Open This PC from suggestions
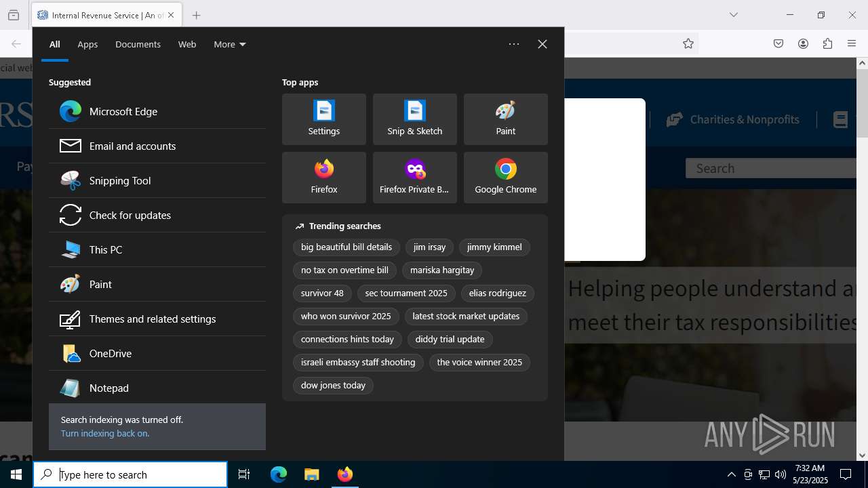This screenshot has height=488, width=868. (157, 249)
